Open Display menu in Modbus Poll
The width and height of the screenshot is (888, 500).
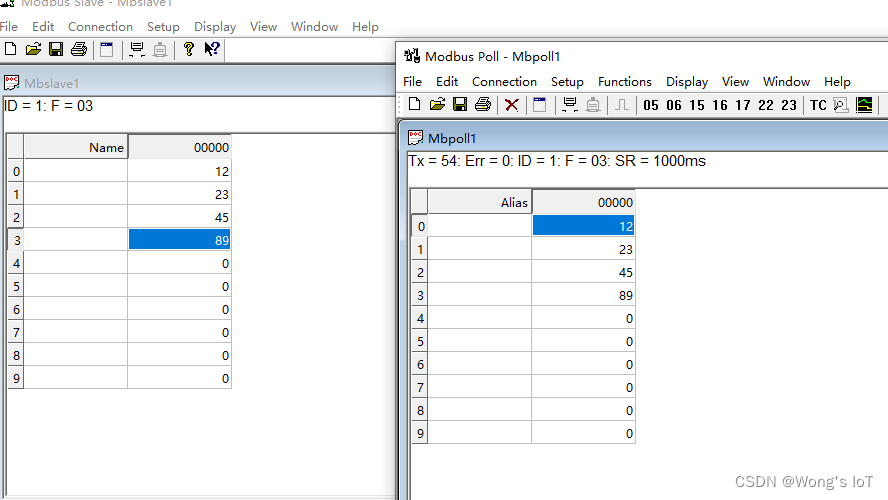click(x=687, y=82)
